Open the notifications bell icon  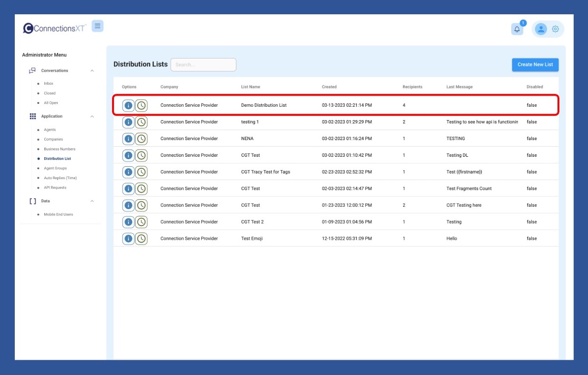click(x=517, y=29)
